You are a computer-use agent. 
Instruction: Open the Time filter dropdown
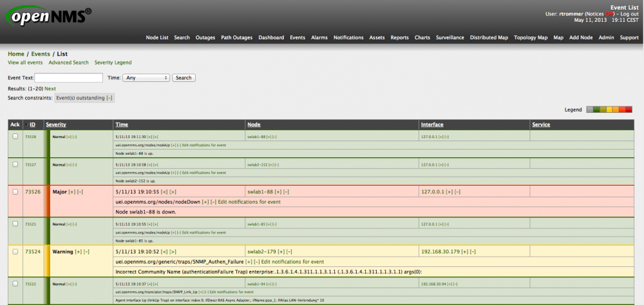coord(146,77)
